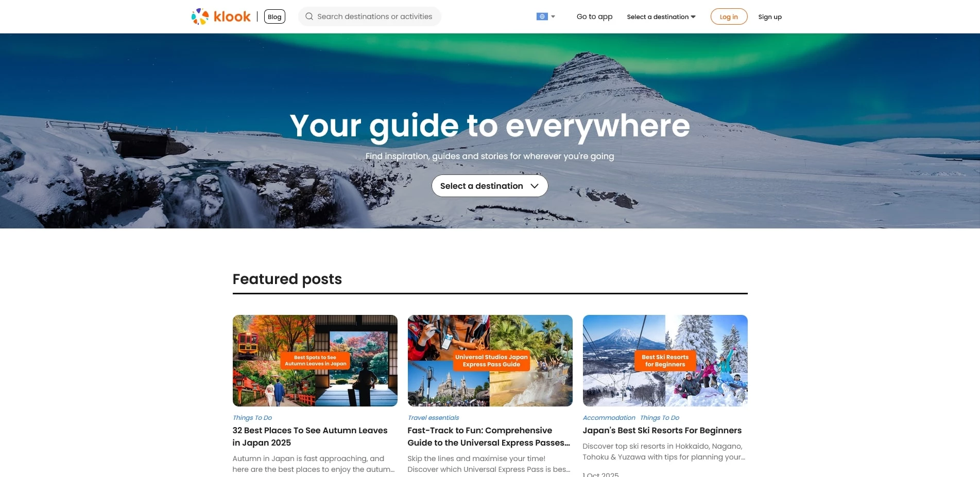Image resolution: width=980 pixels, height=477 pixels.
Task: Open the Autumn Leaves in Japan thumbnail
Action: coord(315,361)
